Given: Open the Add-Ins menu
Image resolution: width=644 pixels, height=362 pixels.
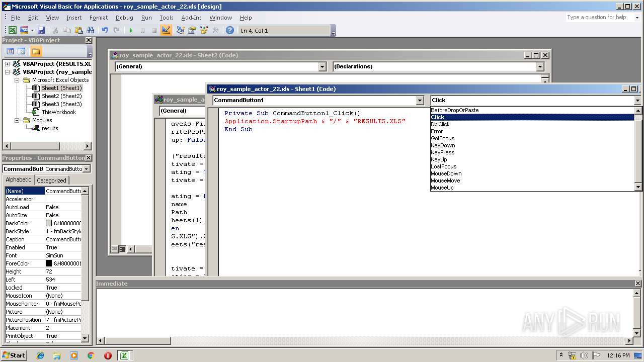Looking at the screenshot, I should (192, 18).
